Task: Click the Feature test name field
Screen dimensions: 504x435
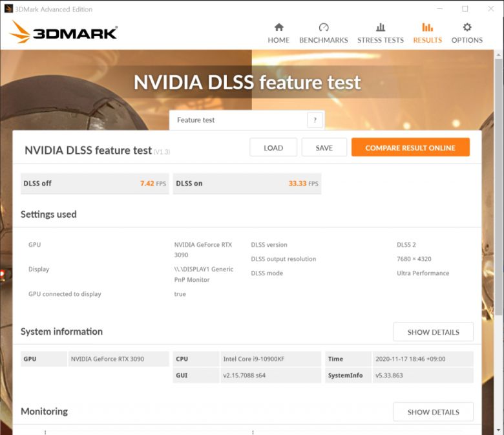Action: point(238,120)
